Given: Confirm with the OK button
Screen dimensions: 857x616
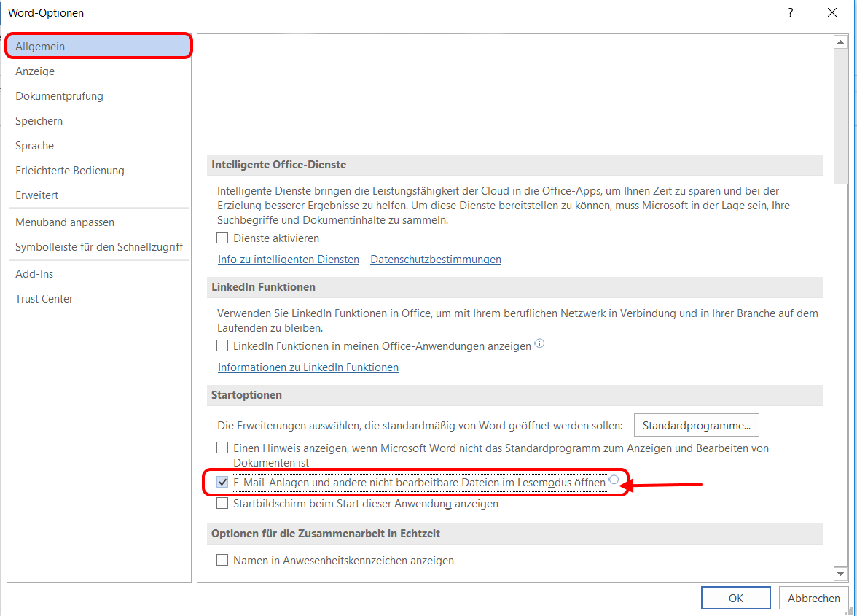Looking at the screenshot, I should tap(736, 598).
